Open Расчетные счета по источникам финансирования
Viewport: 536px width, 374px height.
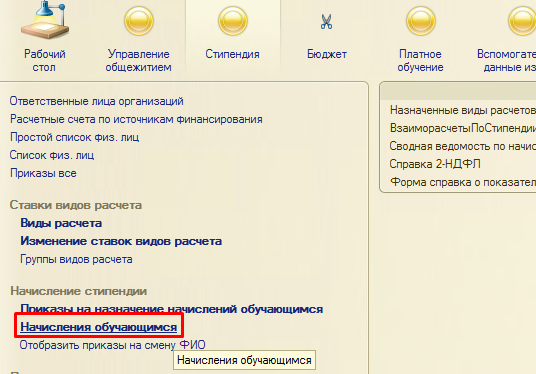(x=136, y=119)
